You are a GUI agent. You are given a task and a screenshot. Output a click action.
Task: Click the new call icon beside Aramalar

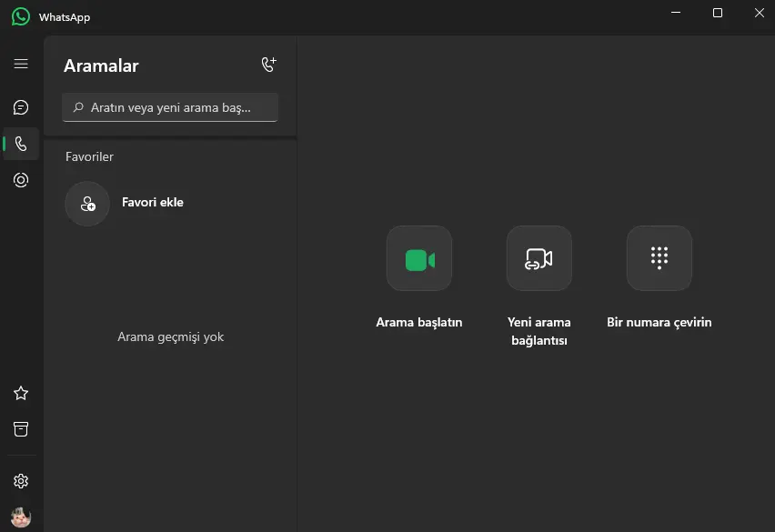(x=269, y=65)
